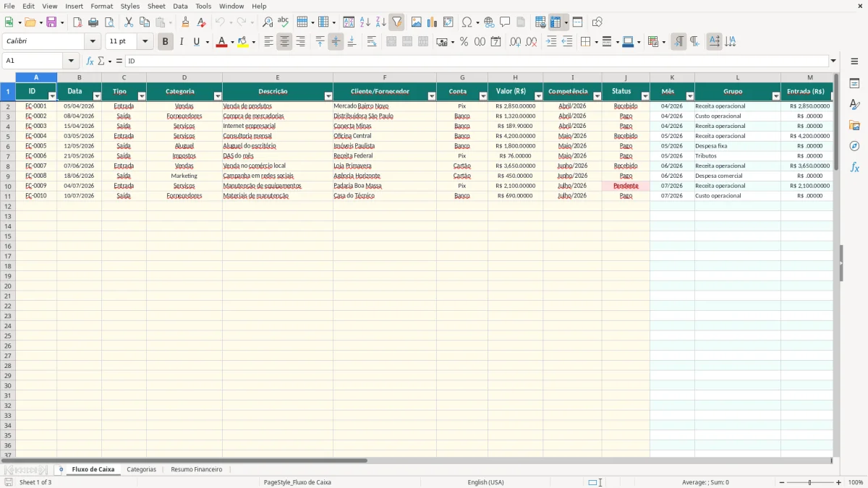
Task: Click into the formula input line
Action: point(477,61)
